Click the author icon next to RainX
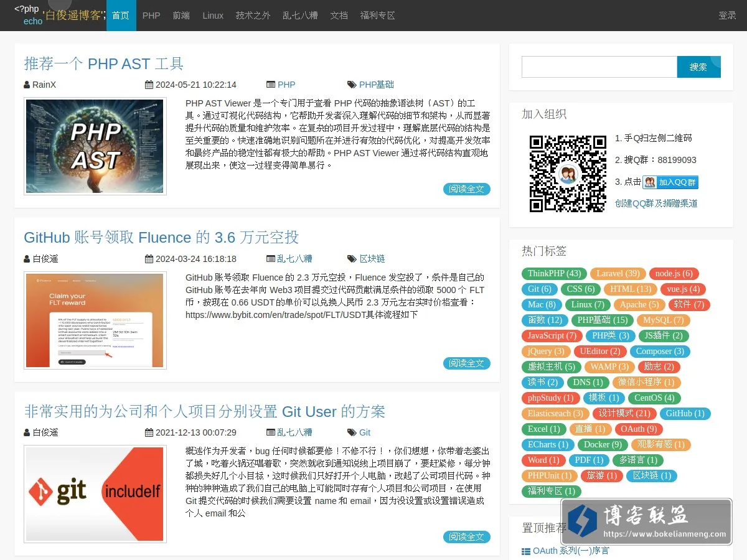 click(27, 85)
